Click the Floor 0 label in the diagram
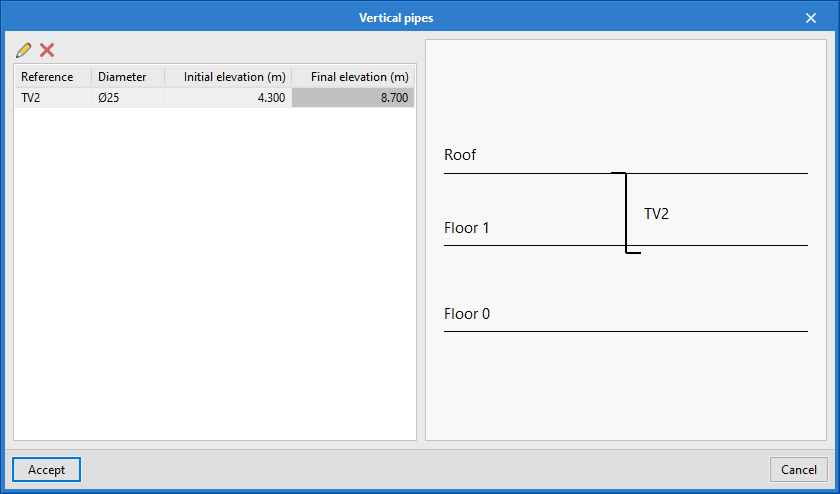Screen dimensions: 840x494 pos(467,314)
